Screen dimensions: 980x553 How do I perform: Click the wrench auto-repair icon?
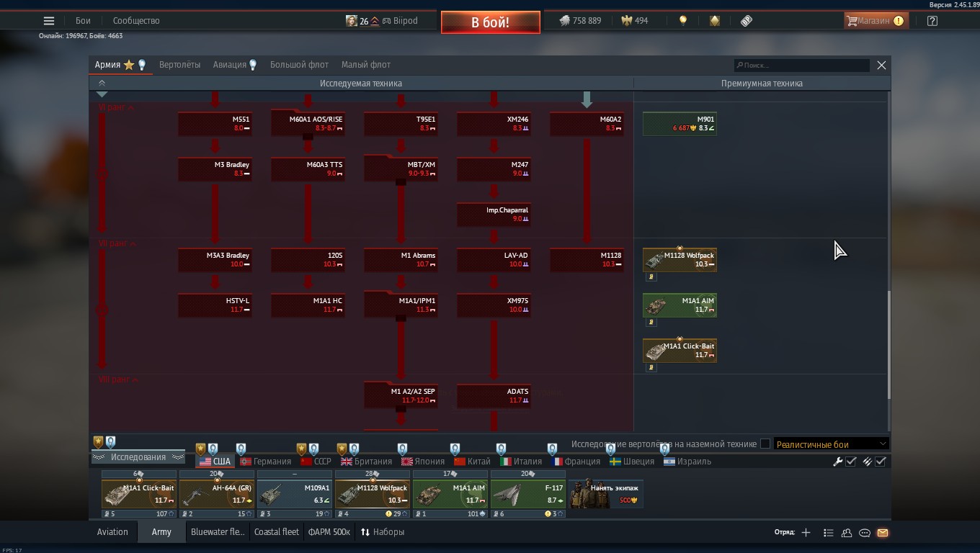click(837, 462)
